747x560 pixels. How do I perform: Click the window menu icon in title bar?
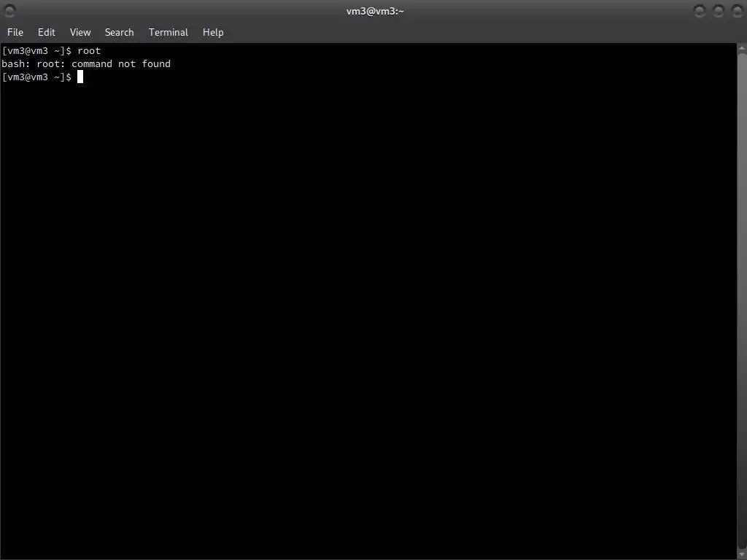pyautogui.click(x=9, y=10)
